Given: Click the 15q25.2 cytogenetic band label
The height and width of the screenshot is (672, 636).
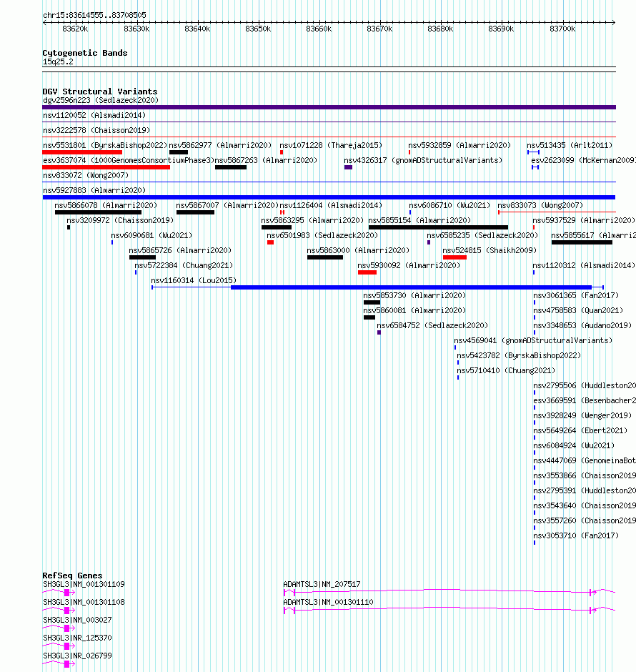Looking at the screenshot, I should tap(59, 61).
